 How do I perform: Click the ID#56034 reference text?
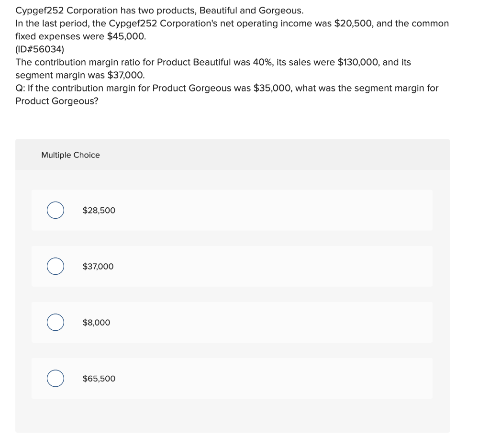click(40, 49)
